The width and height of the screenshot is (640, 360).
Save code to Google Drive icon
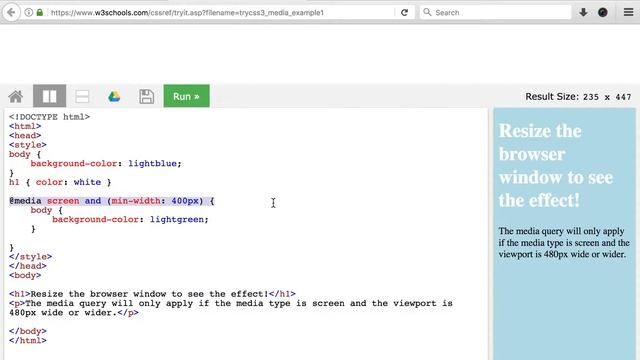pos(114,97)
